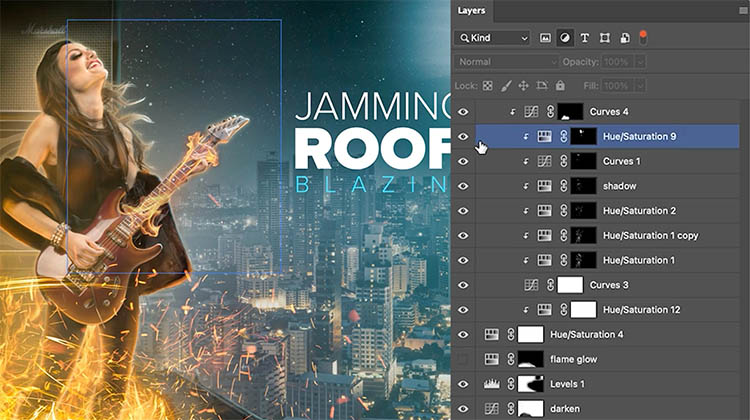Hide the Curves 3 layer
The height and width of the screenshot is (420, 750).
(x=463, y=285)
